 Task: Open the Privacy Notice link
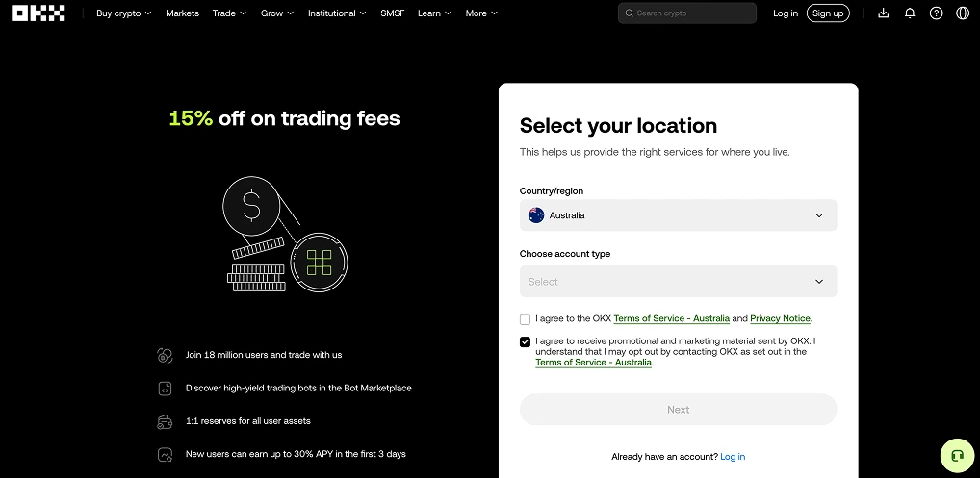(x=780, y=319)
